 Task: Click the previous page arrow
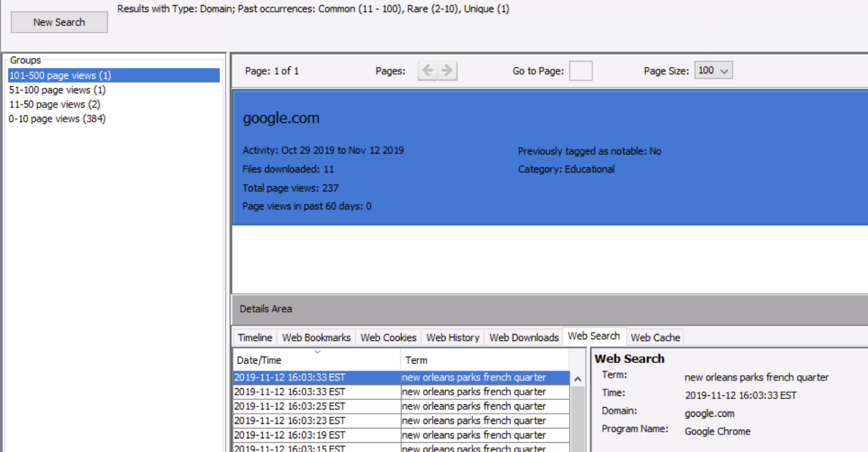pos(427,71)
